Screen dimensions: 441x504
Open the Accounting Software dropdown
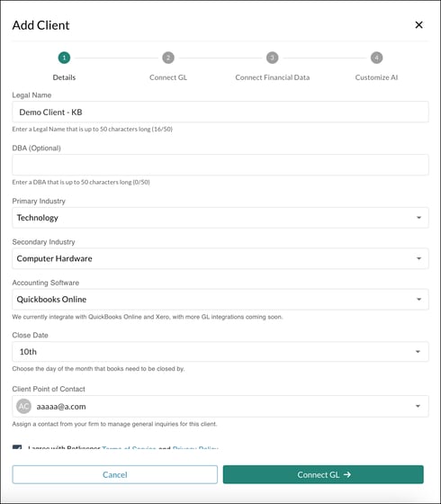[x=220, y=299]
